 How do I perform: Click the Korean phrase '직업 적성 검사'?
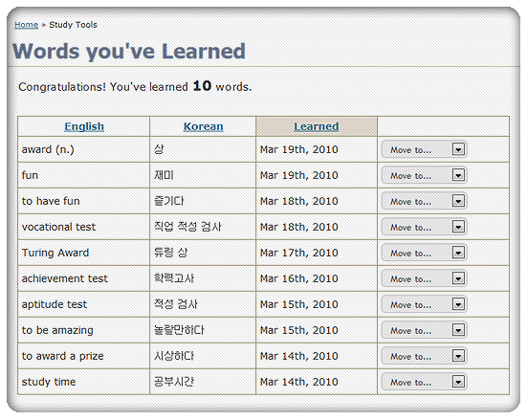point(187,227)
